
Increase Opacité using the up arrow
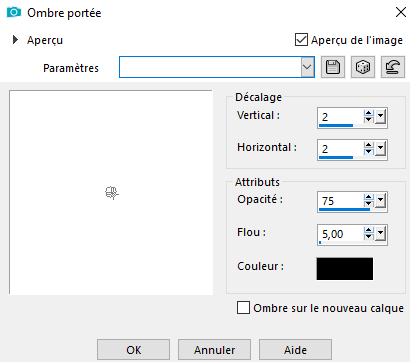click(x=369, y=197)
